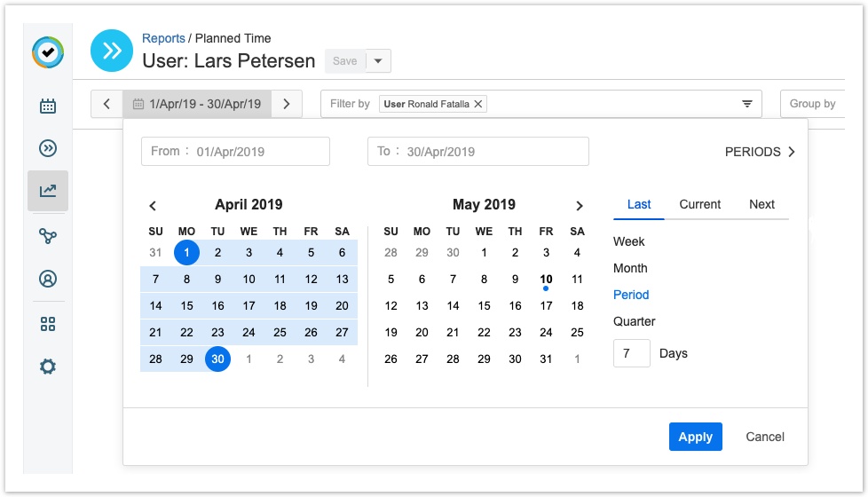This screenshot has width=868, height=497.
Task: Click the branch nodes icon in sidebar
Action: tap(48, 235)
